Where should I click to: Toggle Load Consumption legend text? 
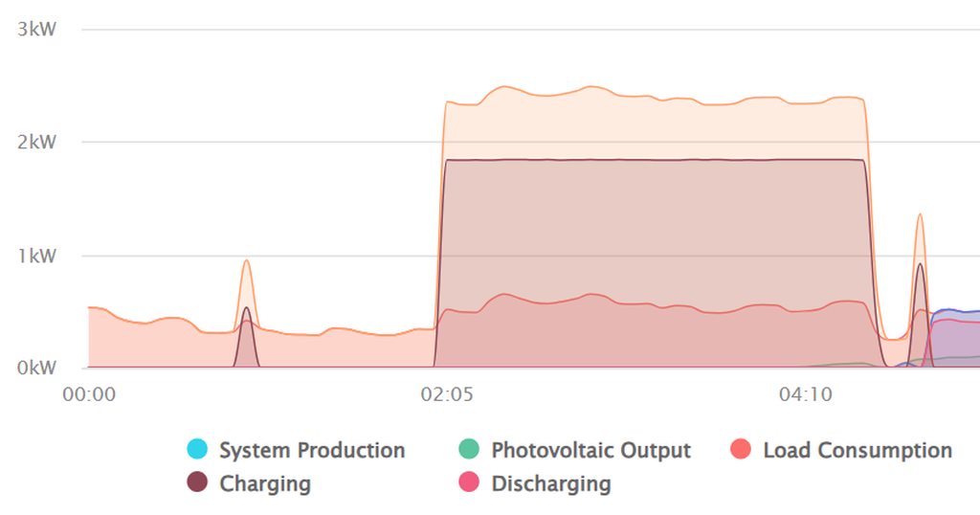(857, 450)
